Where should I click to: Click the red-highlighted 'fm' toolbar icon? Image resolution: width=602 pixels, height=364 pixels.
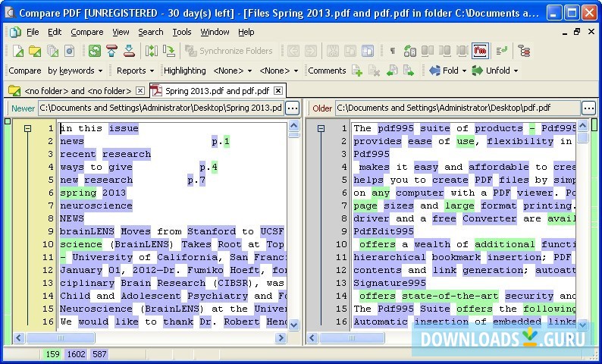(480, 51)
